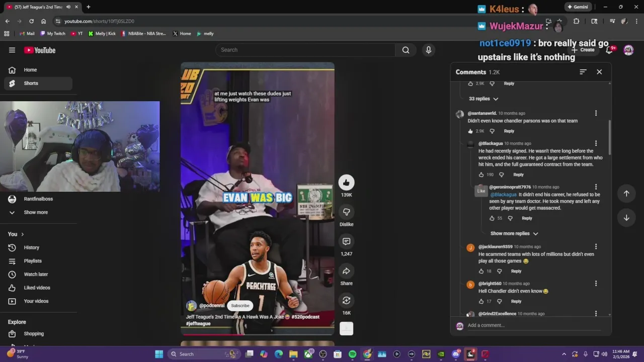Click the search magnifier button
This screenshot has height=362, width=644.
(406, 50)
